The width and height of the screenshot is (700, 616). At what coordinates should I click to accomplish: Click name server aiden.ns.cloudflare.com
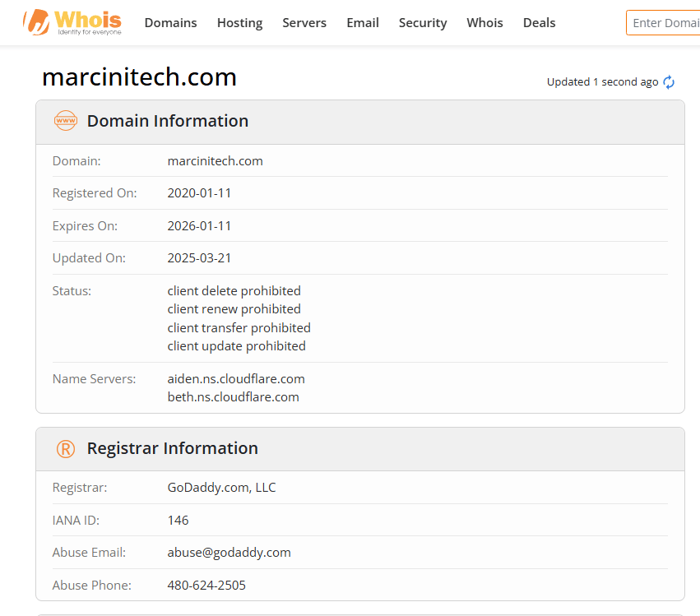(236, 378)
